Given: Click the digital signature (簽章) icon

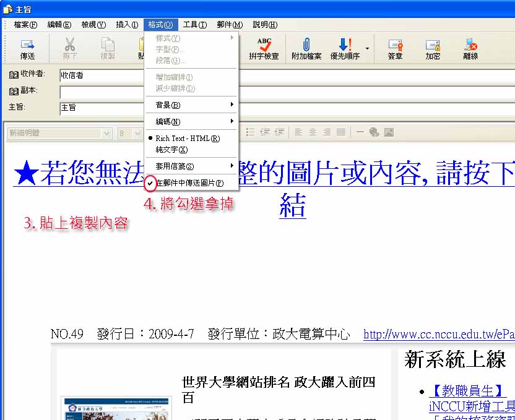Looking at the screenshot, I should pos(395,49).
